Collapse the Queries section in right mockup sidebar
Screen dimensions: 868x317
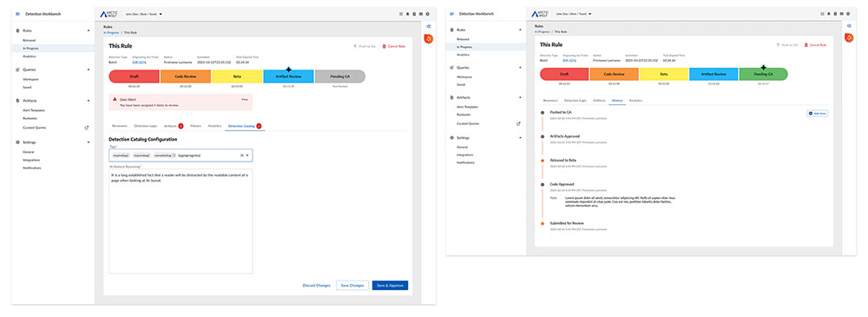tap(520, 68)
